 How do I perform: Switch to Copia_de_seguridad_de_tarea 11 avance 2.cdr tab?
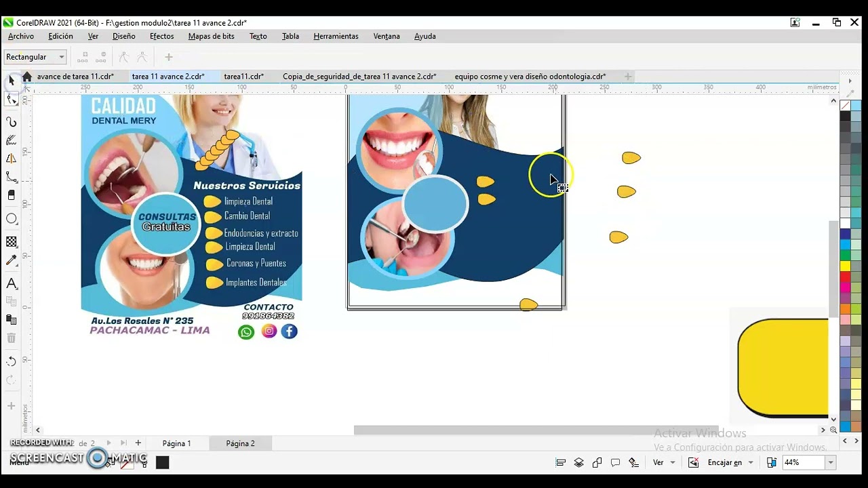[x=359, y=77]
